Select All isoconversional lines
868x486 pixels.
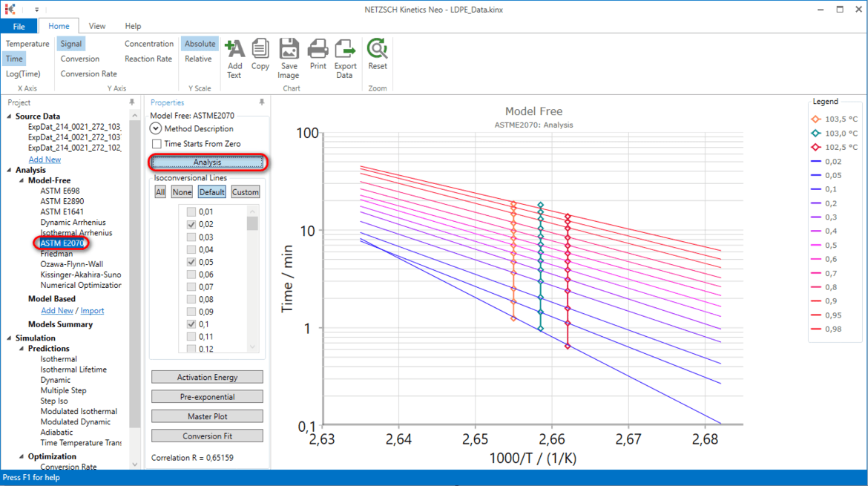(160, 192)
